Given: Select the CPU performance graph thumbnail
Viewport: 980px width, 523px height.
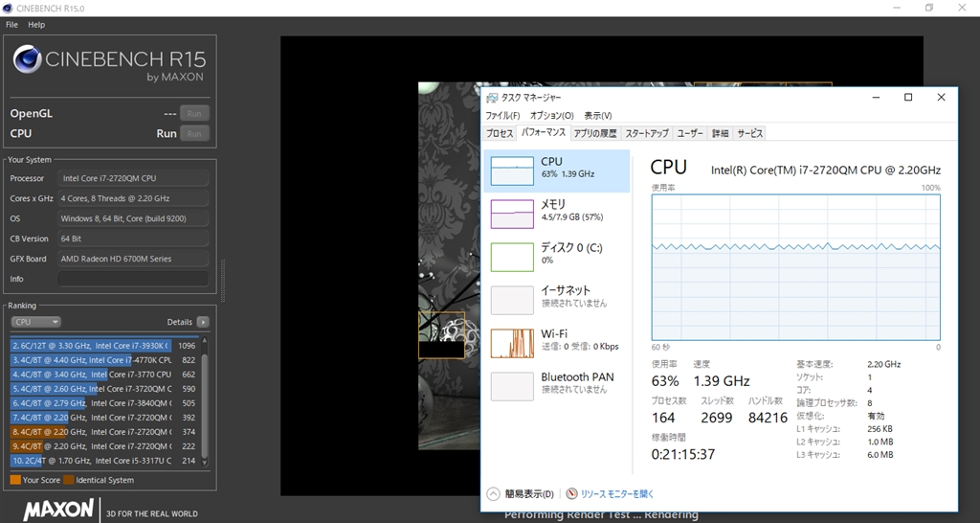Looking at the screenshot, I should coord(512,171).
